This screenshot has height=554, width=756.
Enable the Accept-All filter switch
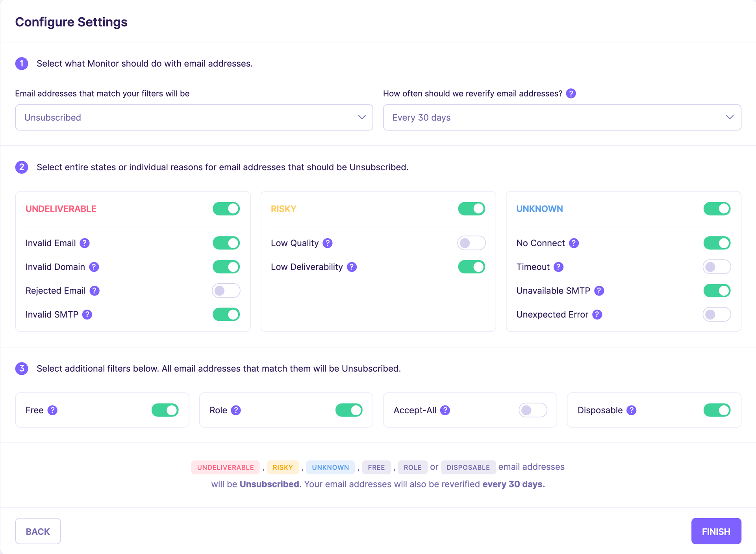[533, 410]
